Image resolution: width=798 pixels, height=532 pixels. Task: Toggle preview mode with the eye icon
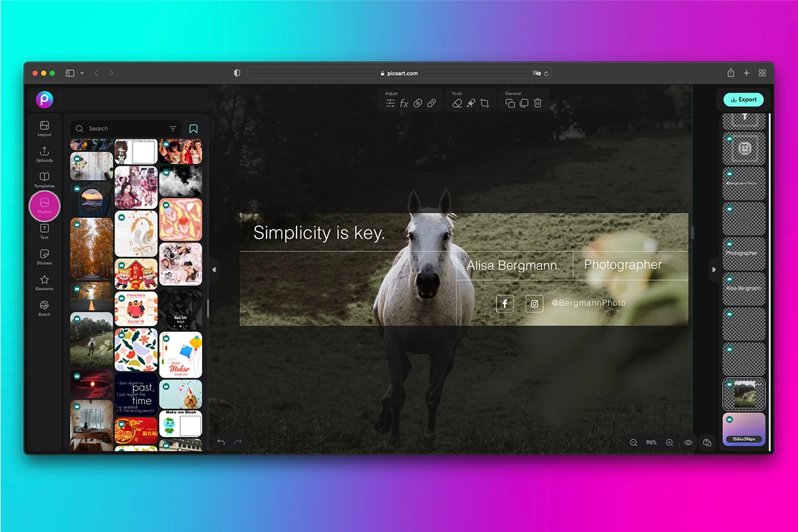(688, 442)
